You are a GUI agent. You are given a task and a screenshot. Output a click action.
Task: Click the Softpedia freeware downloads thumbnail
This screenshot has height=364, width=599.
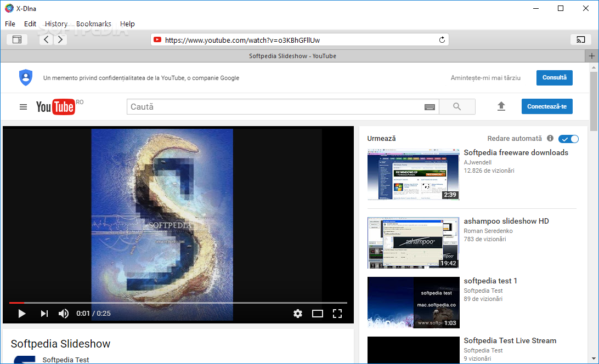414,174
